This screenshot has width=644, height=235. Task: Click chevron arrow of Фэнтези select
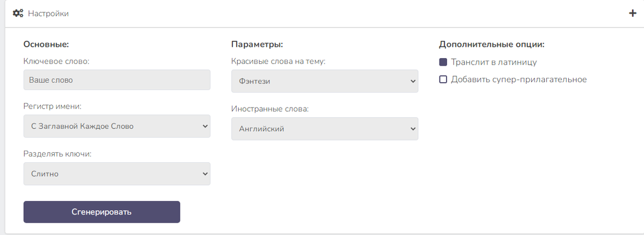412,81
